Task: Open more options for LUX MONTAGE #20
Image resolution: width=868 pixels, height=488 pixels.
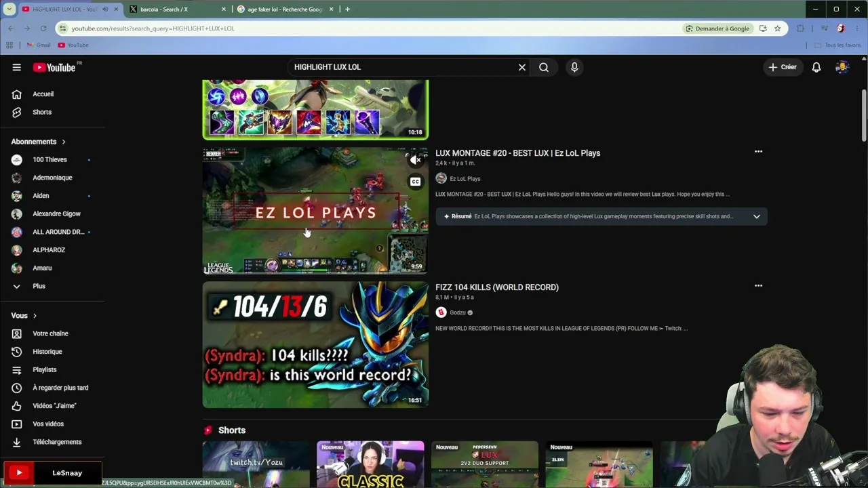Action: pyautogui.click(x=758, y=152)
